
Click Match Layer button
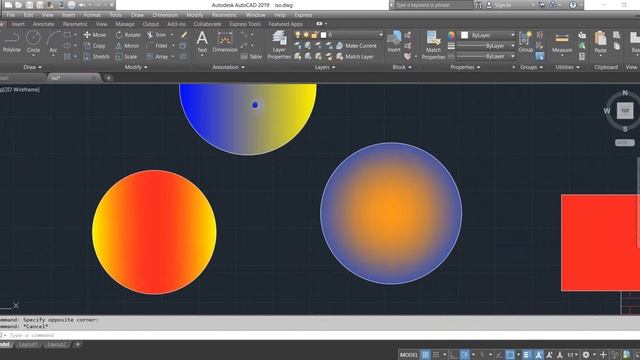(x=355, y=56)
